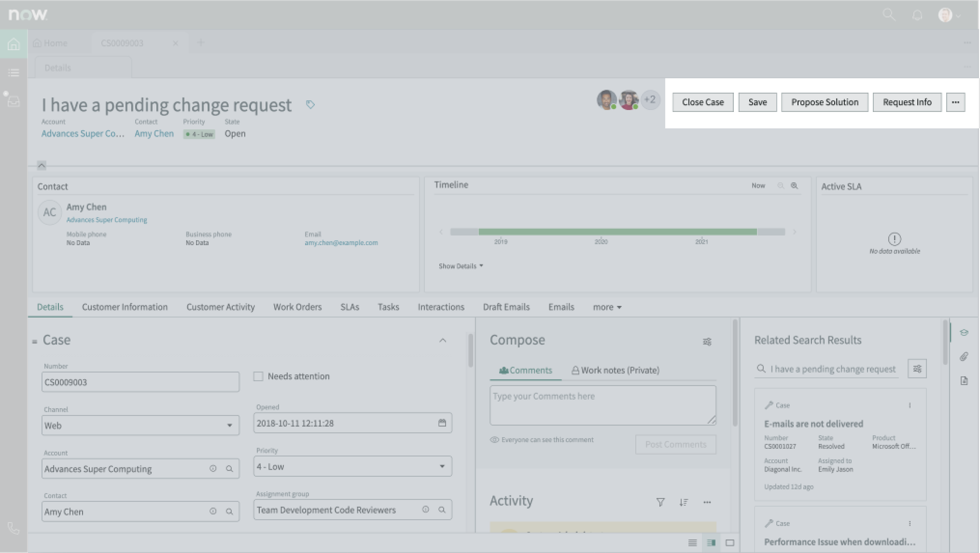Open the search icon in the header
This screenshot has width=980, height=553.
pyautogui.click(x=889, y=14)
